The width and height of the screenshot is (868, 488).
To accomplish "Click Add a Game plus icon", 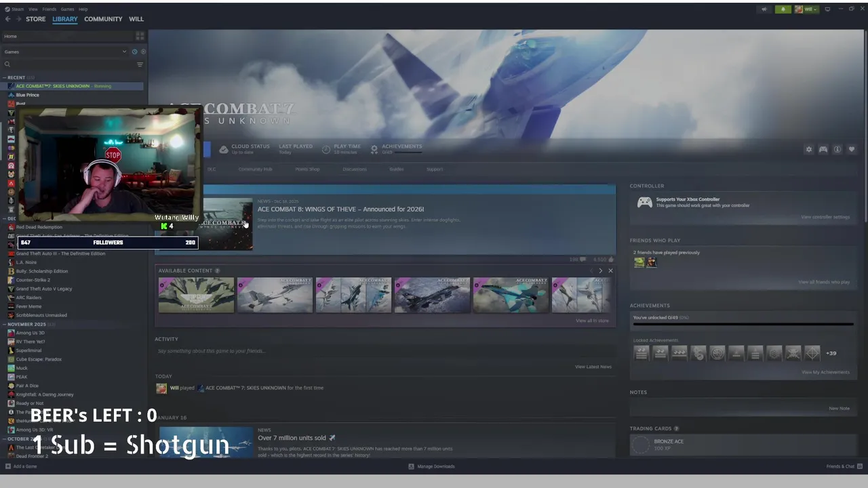I will (x=8, y=466).
